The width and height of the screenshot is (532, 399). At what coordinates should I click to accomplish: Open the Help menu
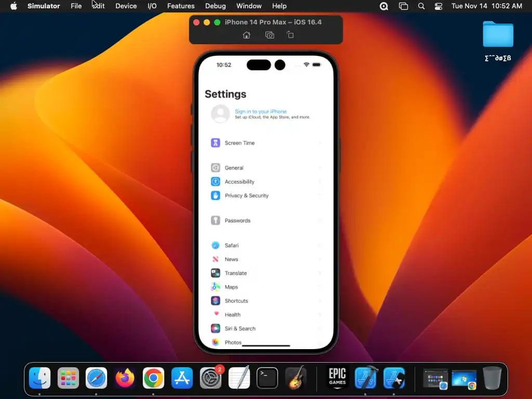pyautogui.click(x=279, y=6)
